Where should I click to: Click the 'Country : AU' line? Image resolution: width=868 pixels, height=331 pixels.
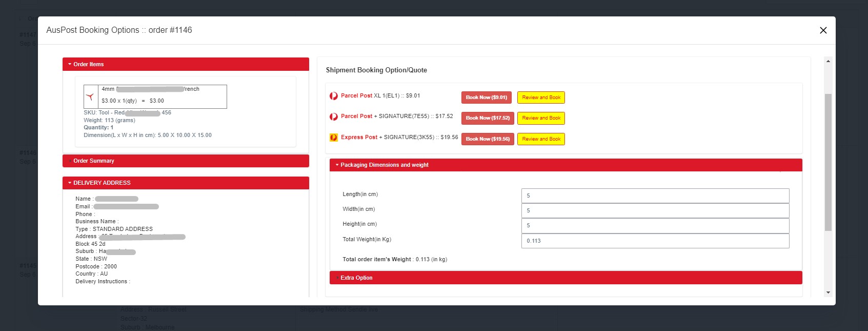click(x=91, y=274)
